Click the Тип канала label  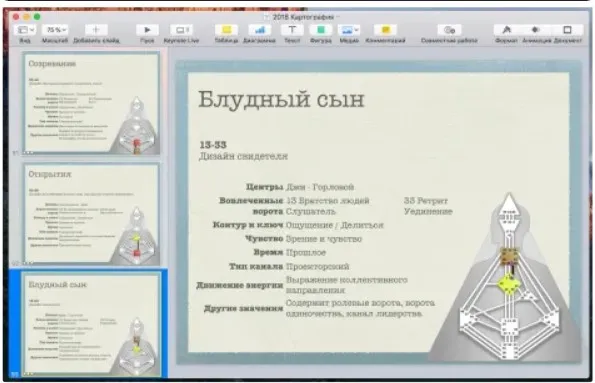coord(256,266)
